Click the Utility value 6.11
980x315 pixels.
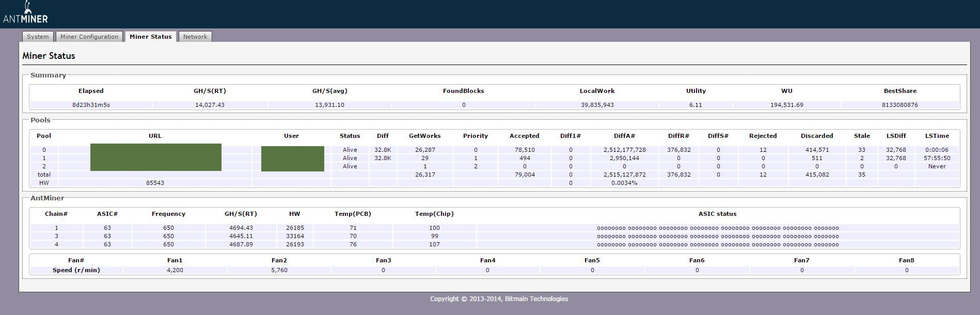coord(696,105)
